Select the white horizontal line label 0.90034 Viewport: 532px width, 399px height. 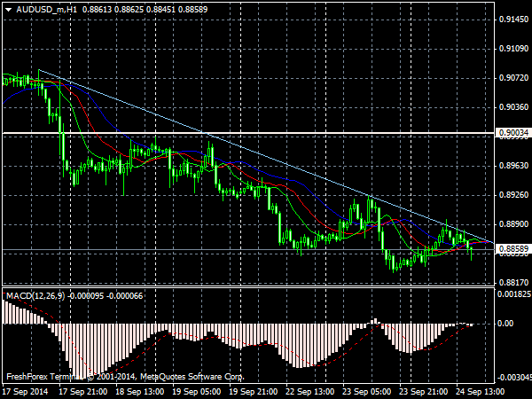click(513, 133)
